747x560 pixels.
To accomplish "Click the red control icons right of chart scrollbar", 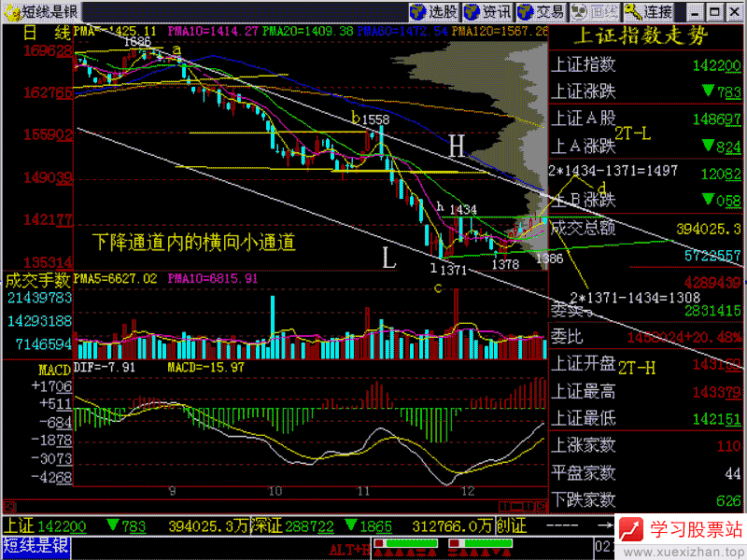I will (523, 506).
